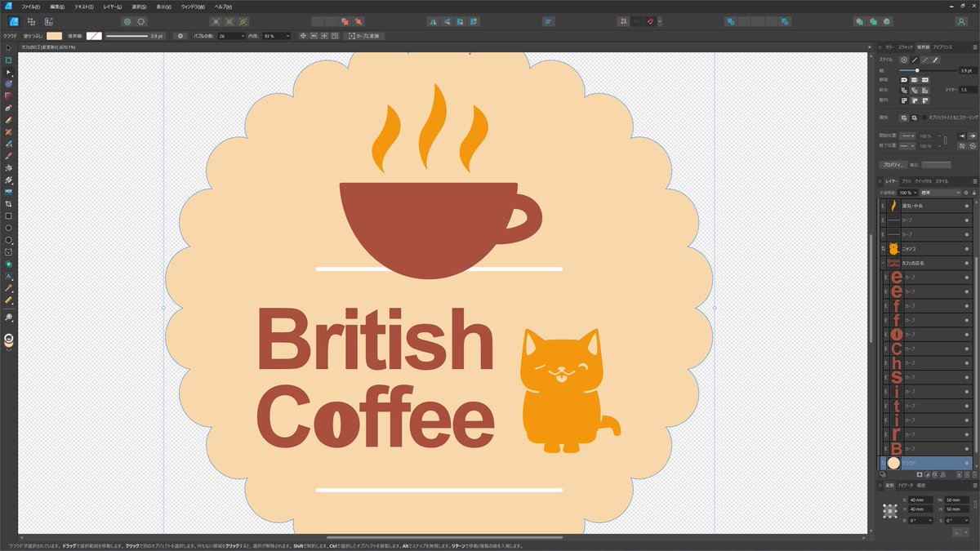
Task: Select the Ellipse shape tool
Action: coord(9,228)
